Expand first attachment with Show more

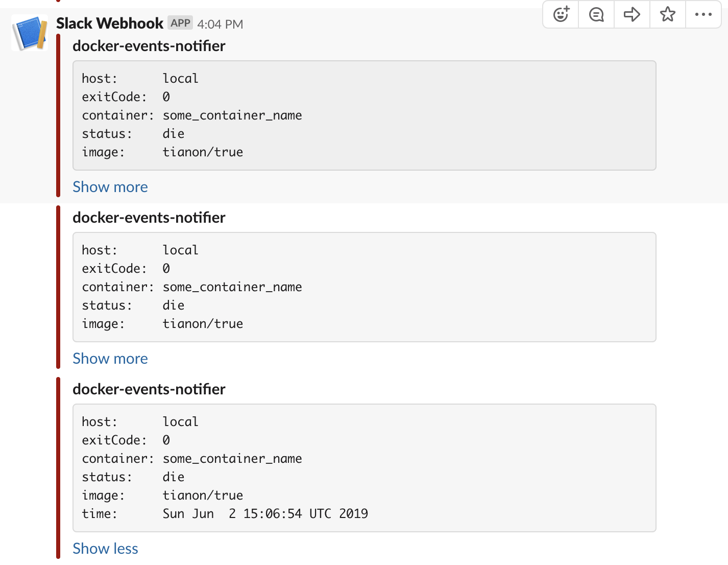110,187
